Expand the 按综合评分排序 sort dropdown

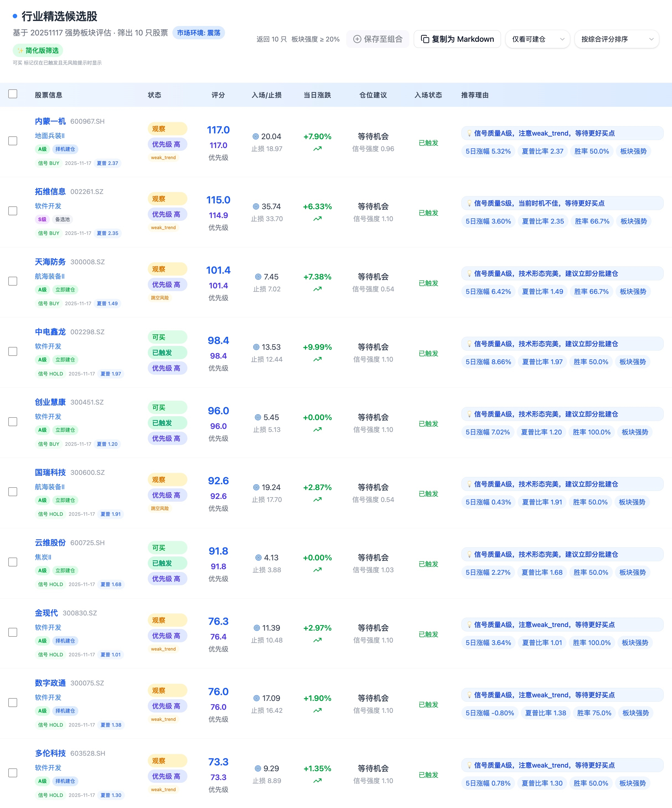pos(616,39)
